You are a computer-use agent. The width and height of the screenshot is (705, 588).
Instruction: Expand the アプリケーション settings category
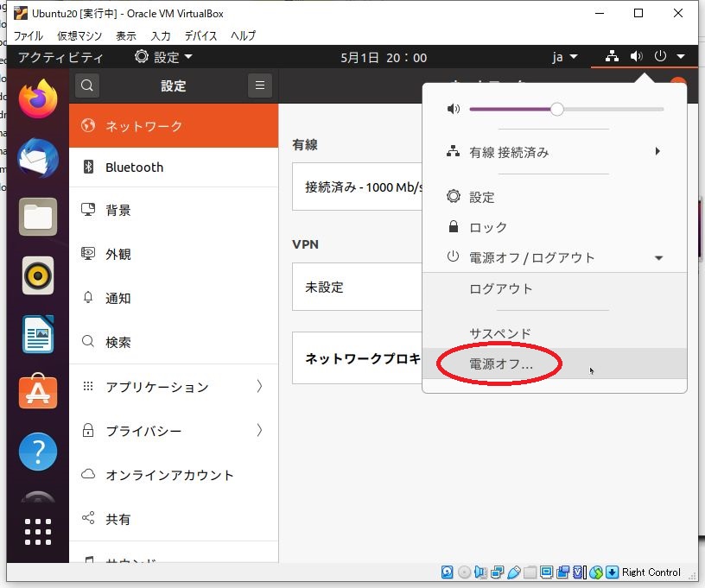tap(174, 387)
